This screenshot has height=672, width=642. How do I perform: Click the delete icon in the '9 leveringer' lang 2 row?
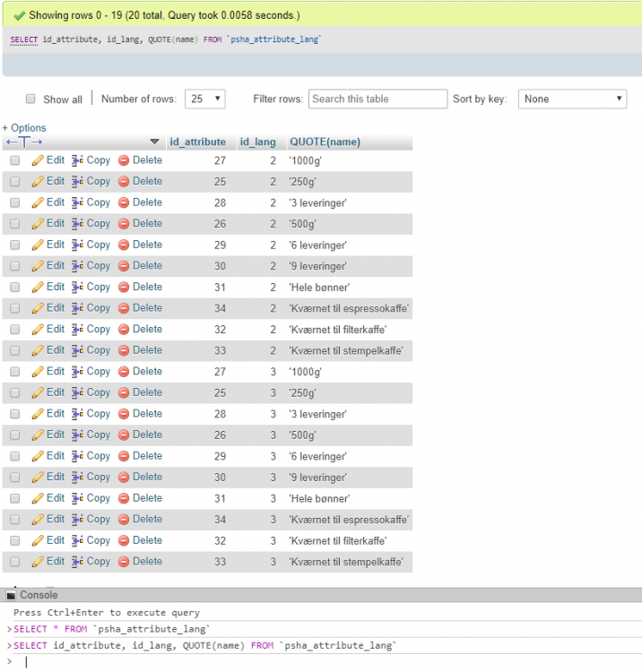[x=124, y=266]
